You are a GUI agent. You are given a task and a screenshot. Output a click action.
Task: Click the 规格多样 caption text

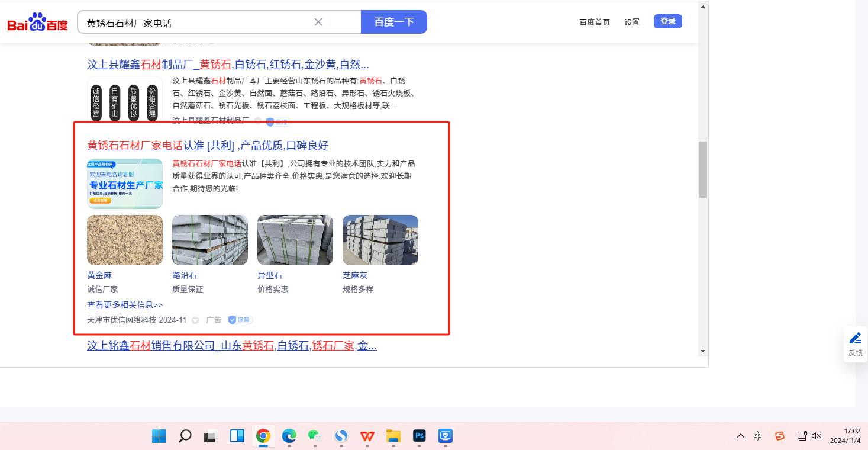point(358,290)
